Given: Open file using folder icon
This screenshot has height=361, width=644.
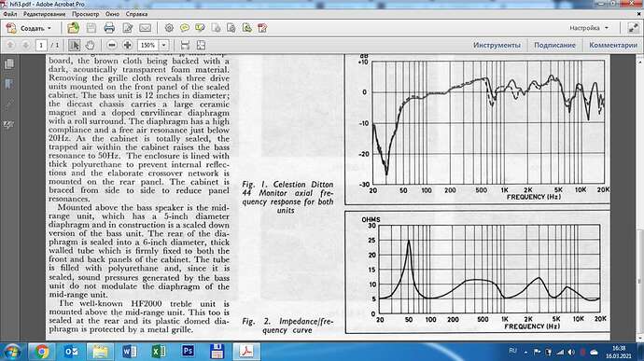Looking at the screenshot, I should click(x=74, y=28).
